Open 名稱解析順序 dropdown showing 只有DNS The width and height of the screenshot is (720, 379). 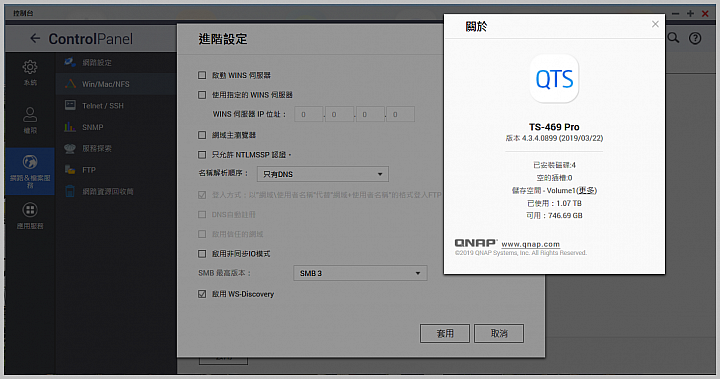click(x=323, y=174)
